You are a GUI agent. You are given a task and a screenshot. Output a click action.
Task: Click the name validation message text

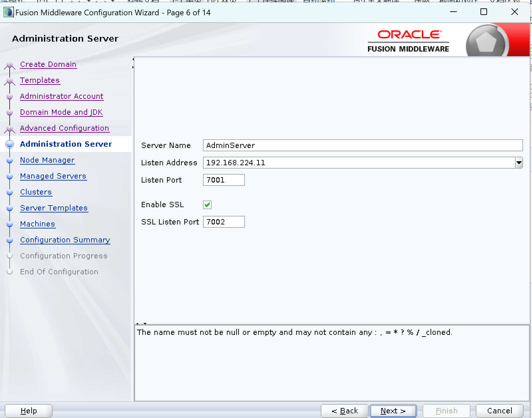click(x=295, y=332)
